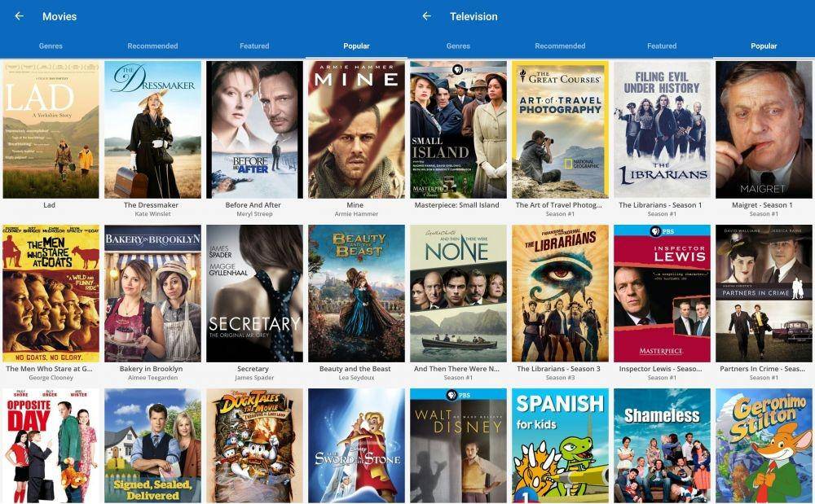The height and width of the screenshot is (504, 815).
Task: Click 'Masterpiece: Small Island' title text
Action: click(457, 205)
